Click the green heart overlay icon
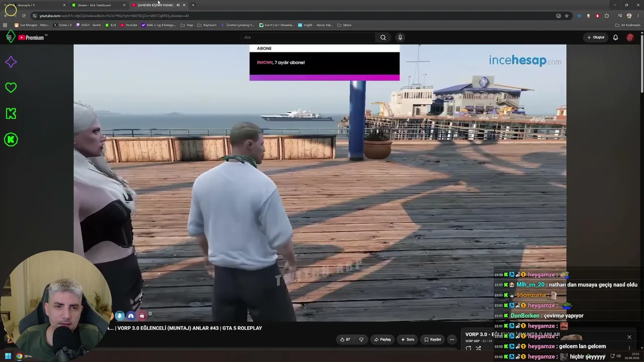The width and height of the screenshot is (644, 362). coord(11,87)
